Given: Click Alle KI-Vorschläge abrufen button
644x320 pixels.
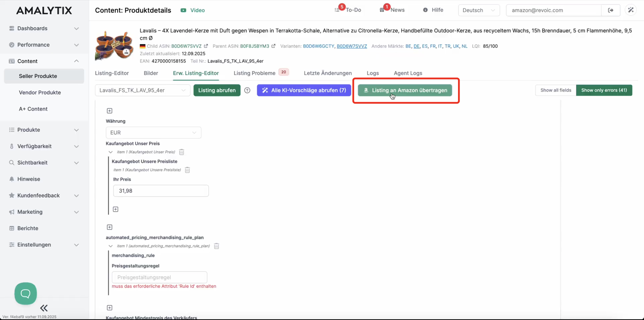Looking at the screenshot, I should (x=304, y=90).
